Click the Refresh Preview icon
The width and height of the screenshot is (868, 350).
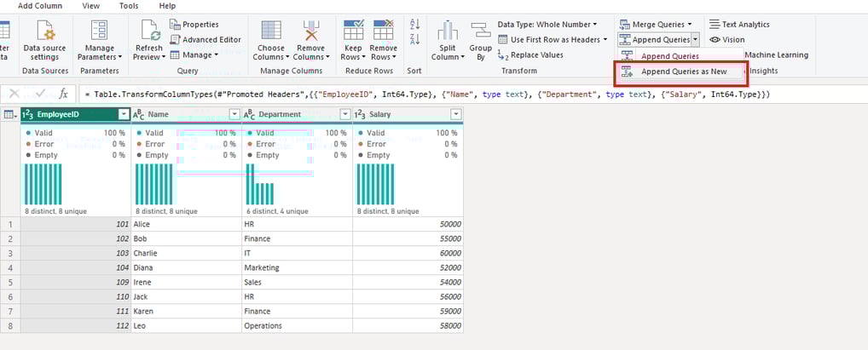click(x=151, y=30)
